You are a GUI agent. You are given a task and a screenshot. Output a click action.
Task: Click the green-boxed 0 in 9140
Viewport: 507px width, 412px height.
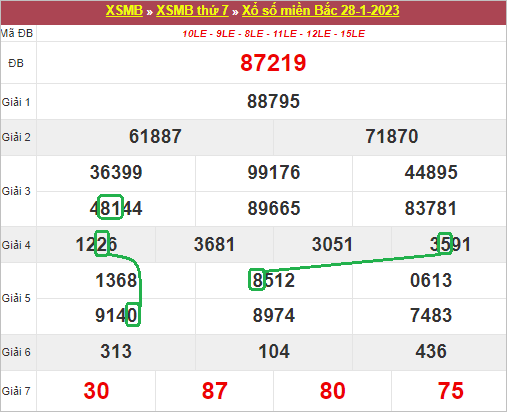tap(133, 314)
